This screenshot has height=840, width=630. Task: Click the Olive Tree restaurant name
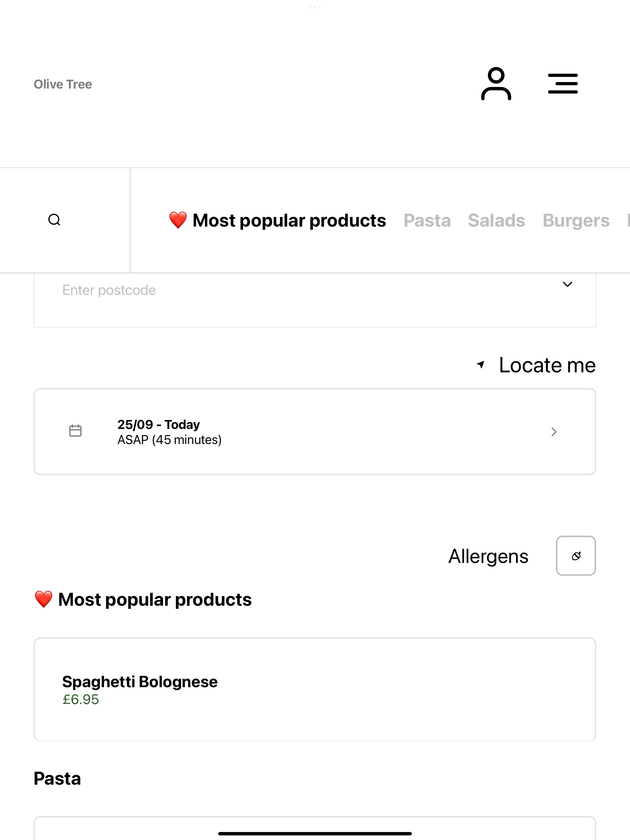[x=63, y=84]
